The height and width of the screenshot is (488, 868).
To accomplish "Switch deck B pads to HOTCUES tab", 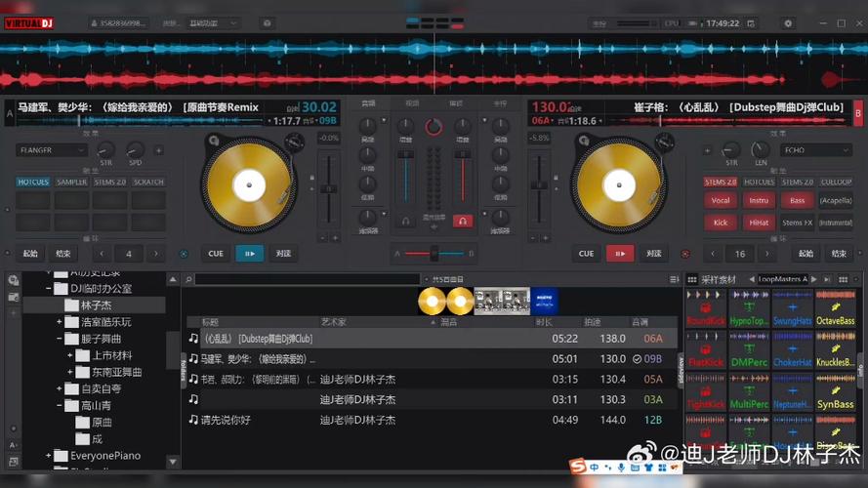I will [759, 182].
